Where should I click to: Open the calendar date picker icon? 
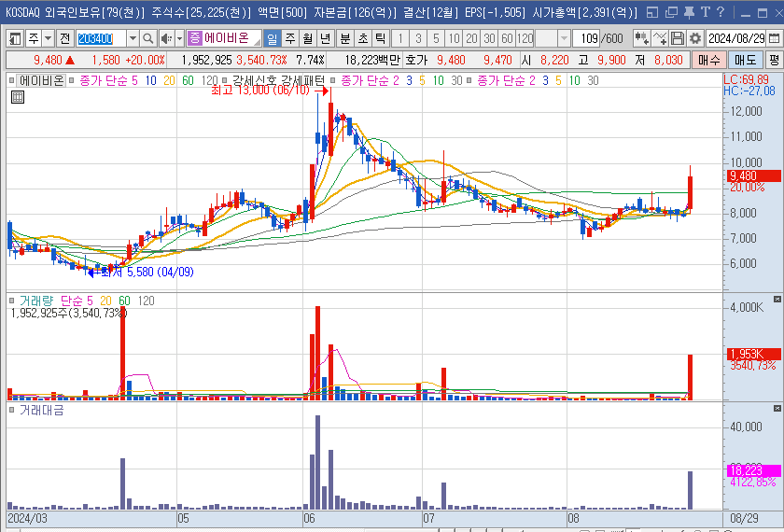774,38
